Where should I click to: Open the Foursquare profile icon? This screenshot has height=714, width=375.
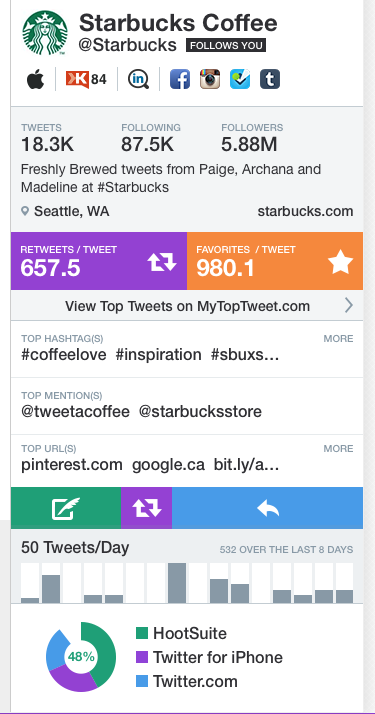[240, 79]
